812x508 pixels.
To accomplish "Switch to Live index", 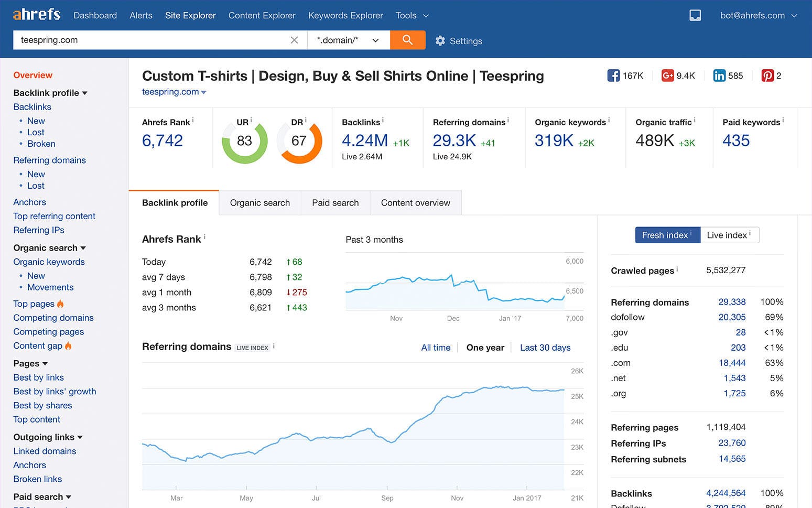I will click(729, 235).
